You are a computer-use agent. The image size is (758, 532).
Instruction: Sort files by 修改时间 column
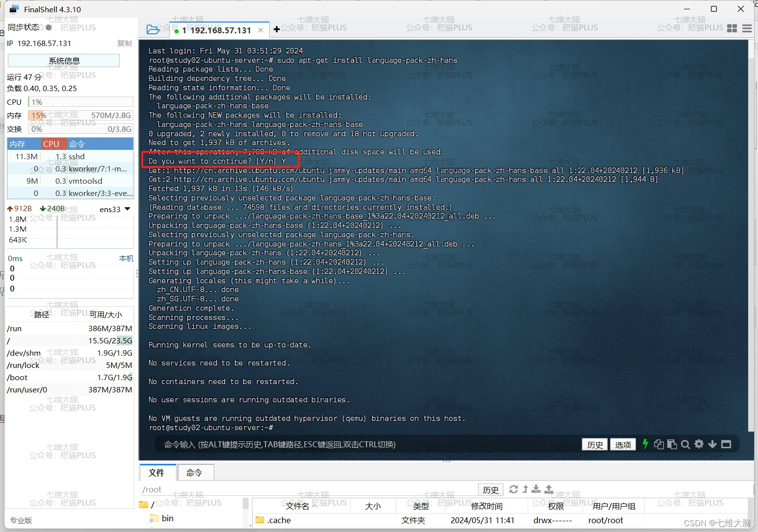coord(486,506)
